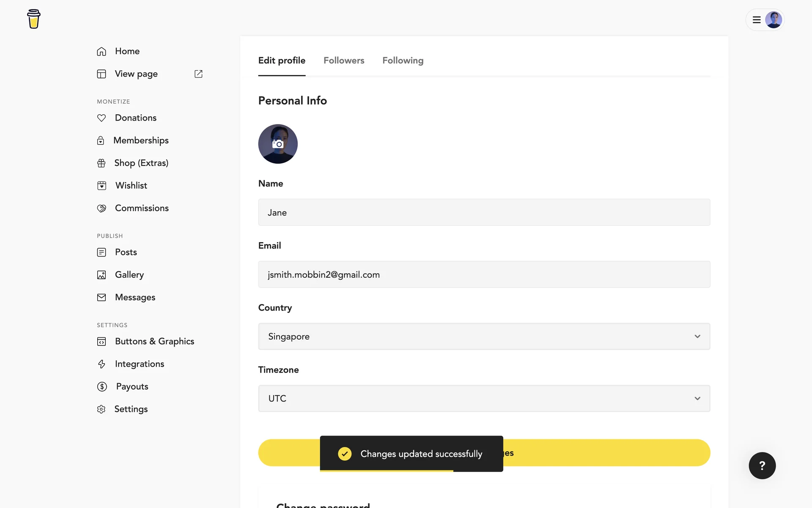
Task: Click the Commissions handshake icon
Action: [x=101, y=208]
